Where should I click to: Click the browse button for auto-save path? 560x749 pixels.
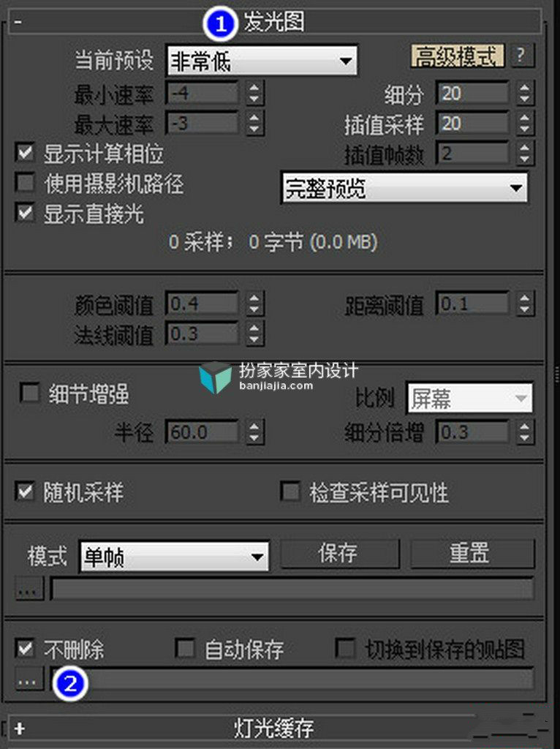[29, 678]
